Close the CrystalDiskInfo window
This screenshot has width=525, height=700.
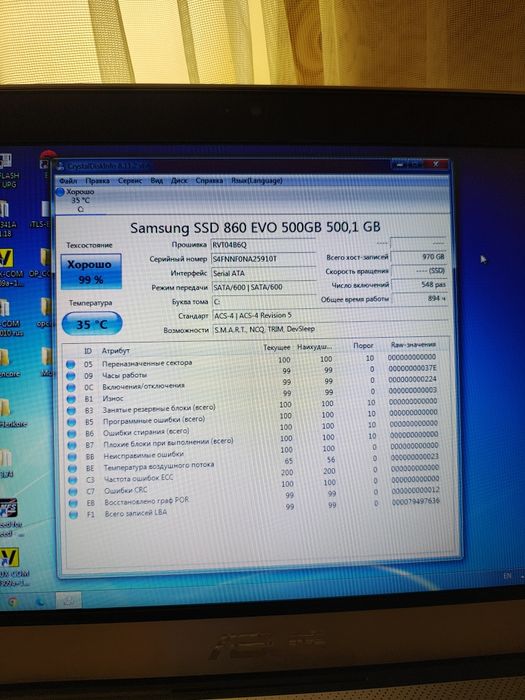[x=435, y=164]
